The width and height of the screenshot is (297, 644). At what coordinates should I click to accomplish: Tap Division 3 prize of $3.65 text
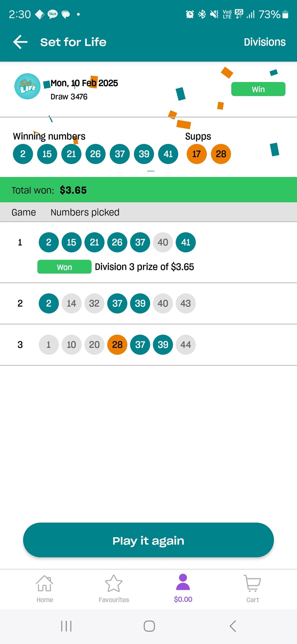tap(144, 267)
